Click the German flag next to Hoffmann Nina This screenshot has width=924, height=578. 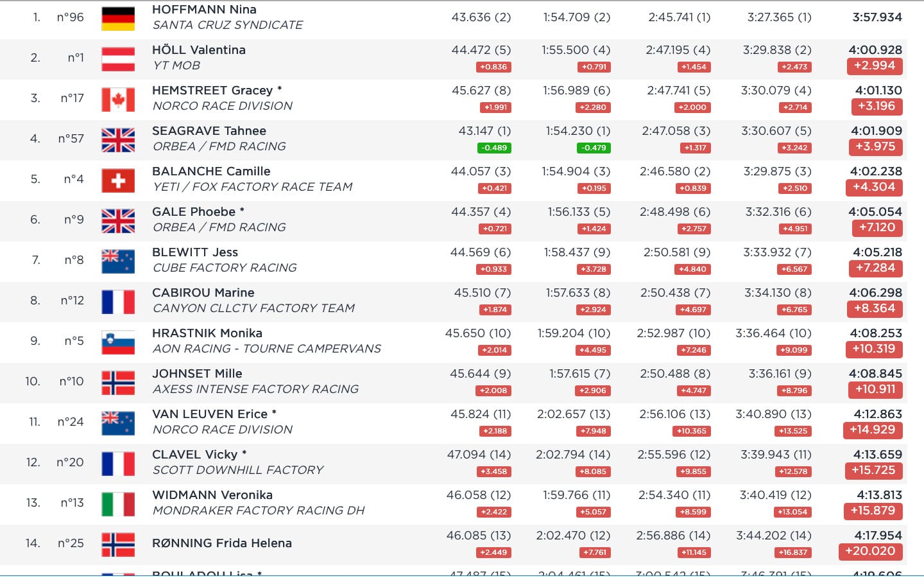118,19
